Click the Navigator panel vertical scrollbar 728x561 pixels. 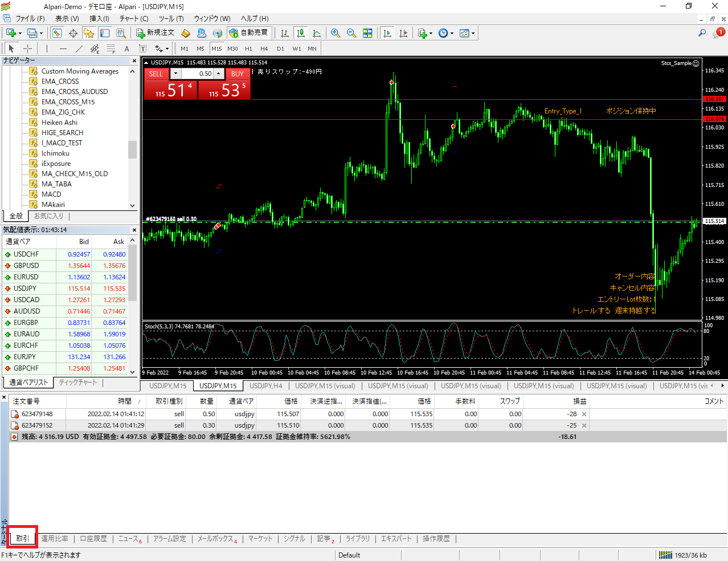132,149
